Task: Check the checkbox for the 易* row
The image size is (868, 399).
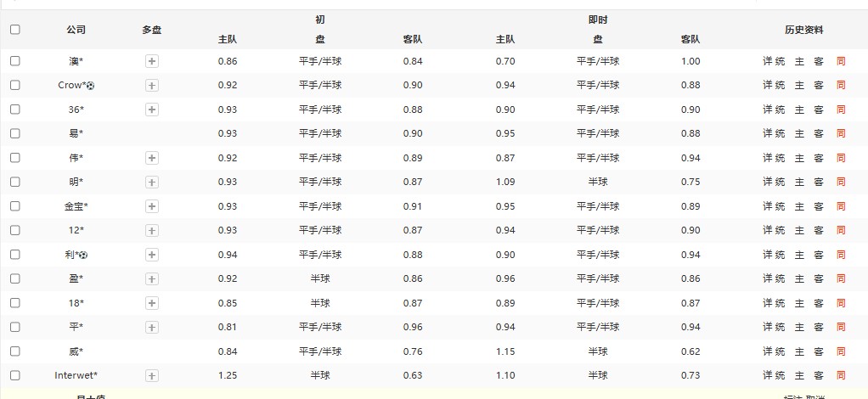Action: click(14, 133)
